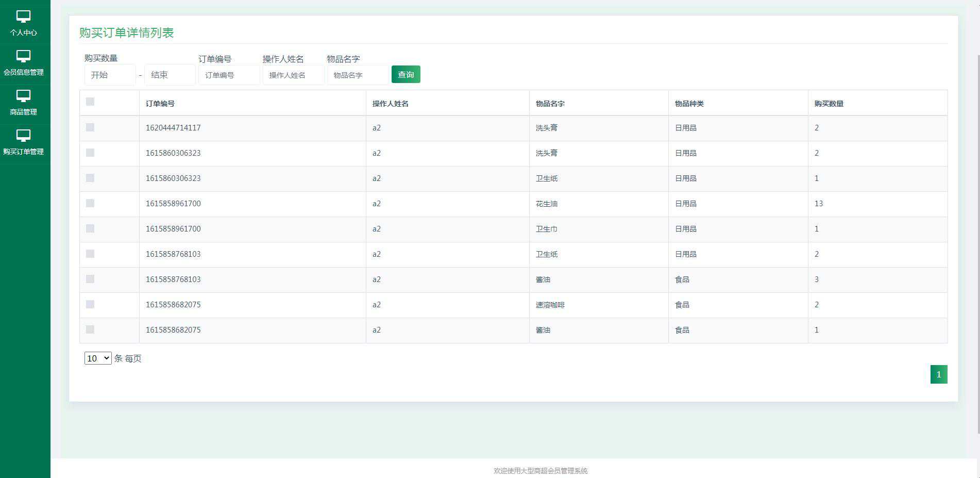980x478 pixels.
Task: Open 个人中心 menu label
Action: (x=23, y=32)
